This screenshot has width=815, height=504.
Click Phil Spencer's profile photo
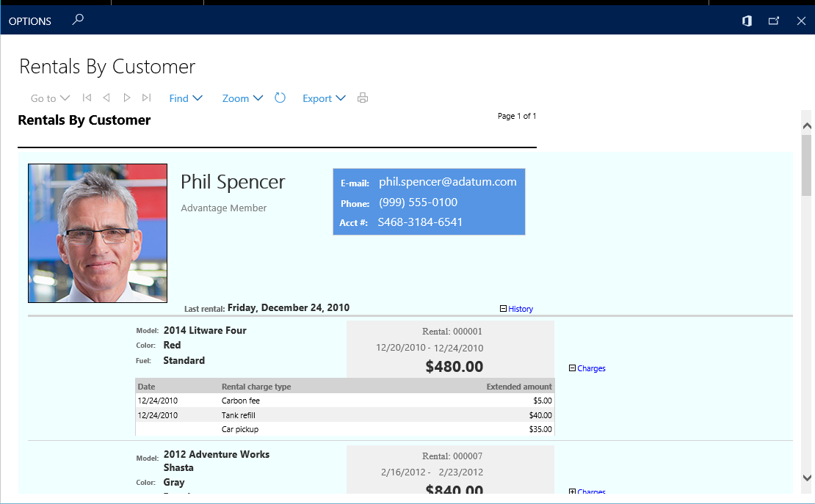click(98, 233)
